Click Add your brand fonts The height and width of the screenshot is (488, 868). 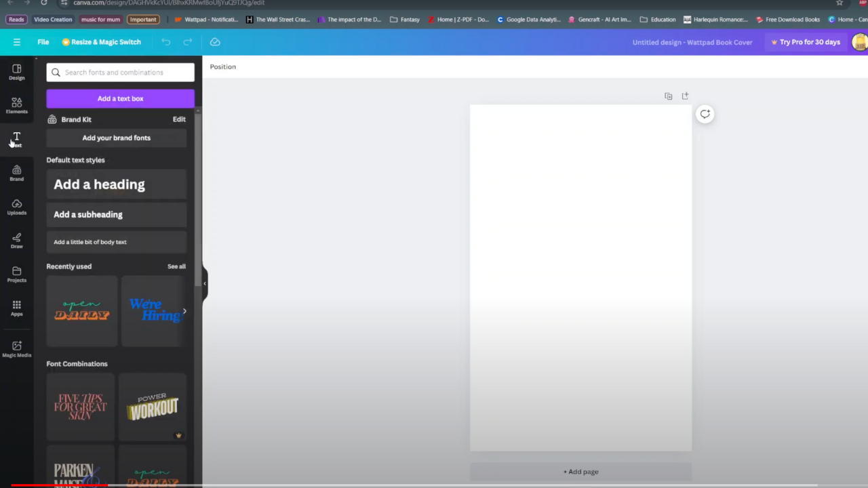click(x=116, y=138)
